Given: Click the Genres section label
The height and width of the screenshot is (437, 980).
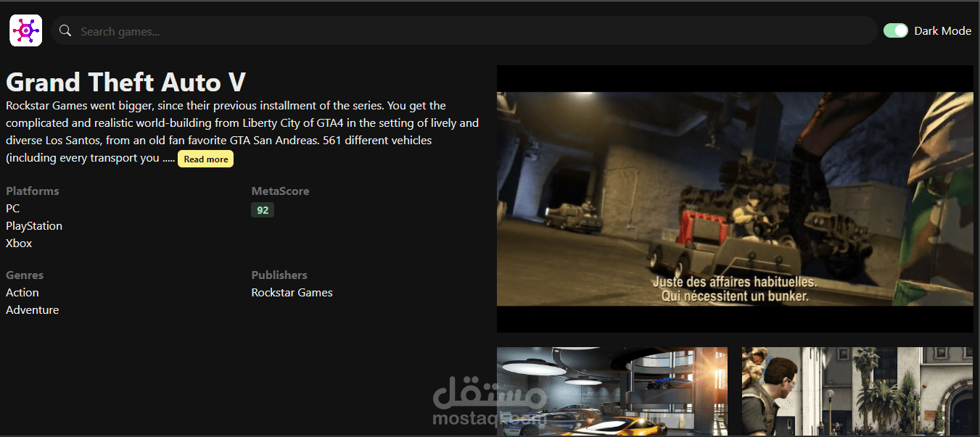Looking at the screenshot, I should pyautogui.click(x=25, y=275).
